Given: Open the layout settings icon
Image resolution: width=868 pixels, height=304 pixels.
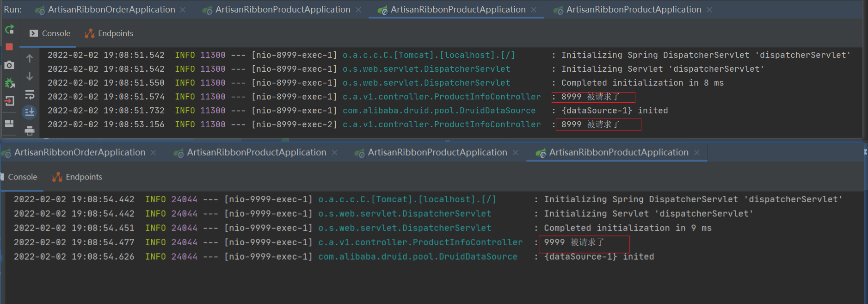Looking at the screenshot, I should tap(9, 123).
